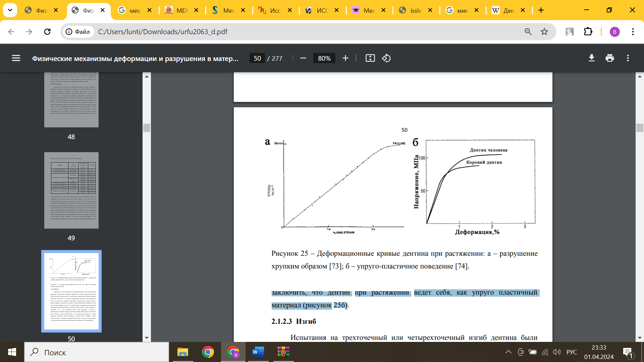
Task: Click the 80% zoom level field
Action: click(x=324, y=58)
